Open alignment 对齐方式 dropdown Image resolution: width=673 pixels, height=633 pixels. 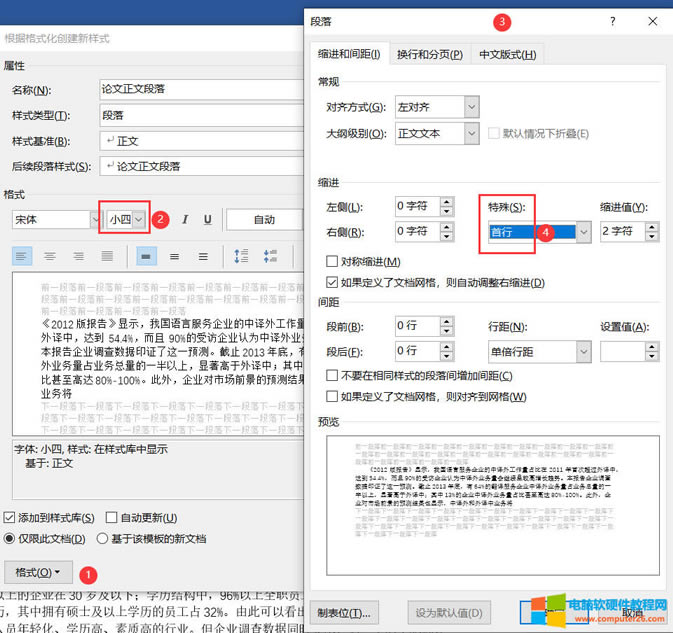pyautogui.click(x=471, y=107)
